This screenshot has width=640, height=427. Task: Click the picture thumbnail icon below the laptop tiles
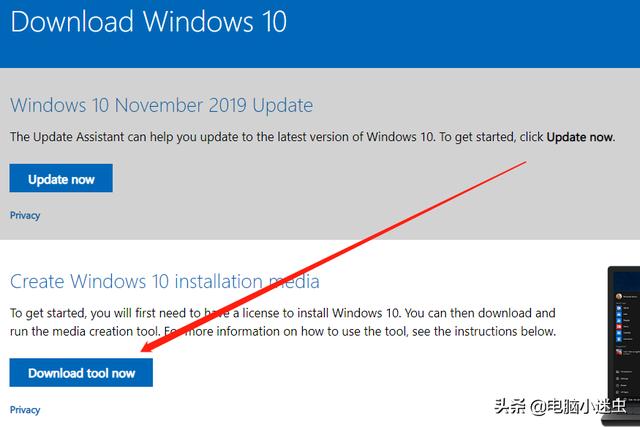tap(619, 353)
